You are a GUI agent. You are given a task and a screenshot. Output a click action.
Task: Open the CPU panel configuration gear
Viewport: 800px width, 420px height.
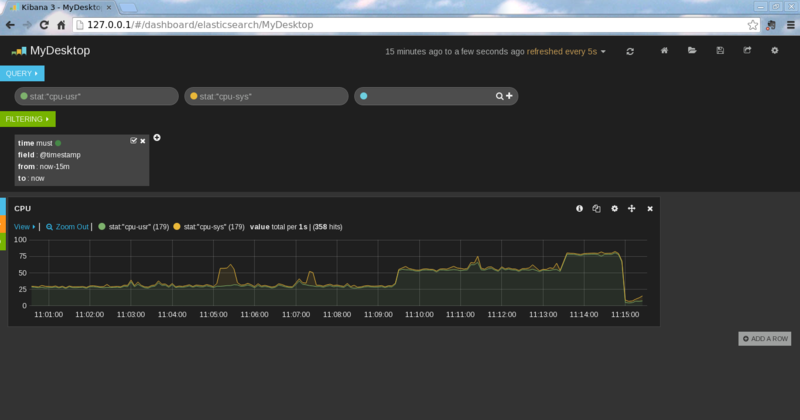[x=614, y=208]
